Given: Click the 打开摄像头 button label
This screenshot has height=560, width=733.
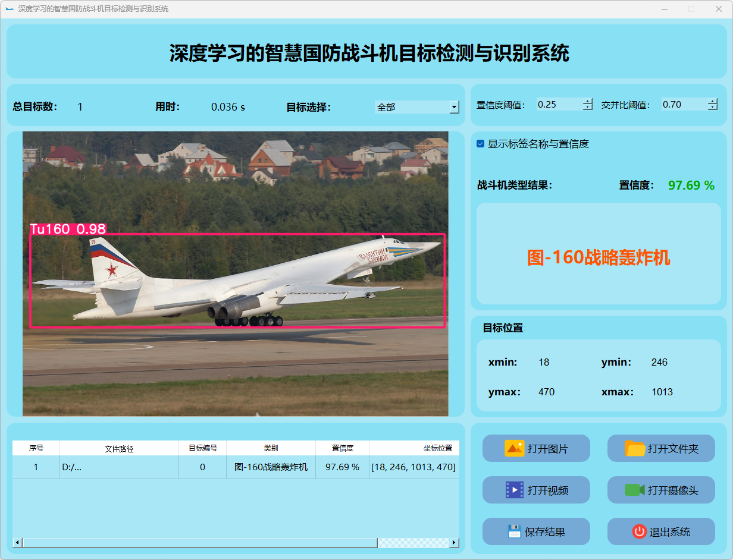Looking at the screenshot, I should [673, 490].
